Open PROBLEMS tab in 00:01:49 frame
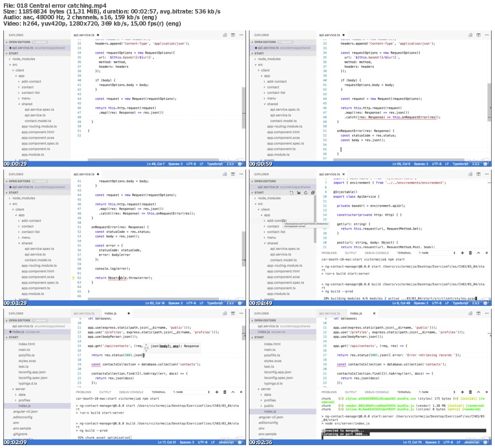Viewport: 495px width, 448px height. (x=329, y=253)
